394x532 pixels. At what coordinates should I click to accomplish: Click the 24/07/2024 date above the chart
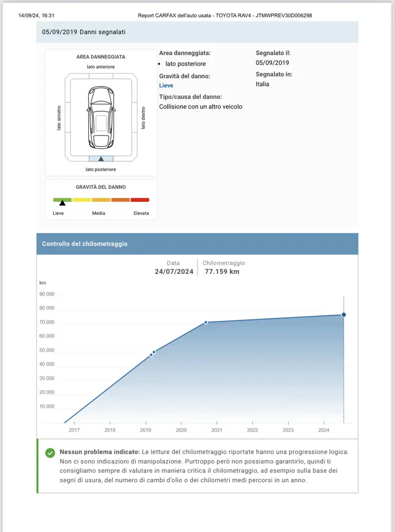pos(173,271)
